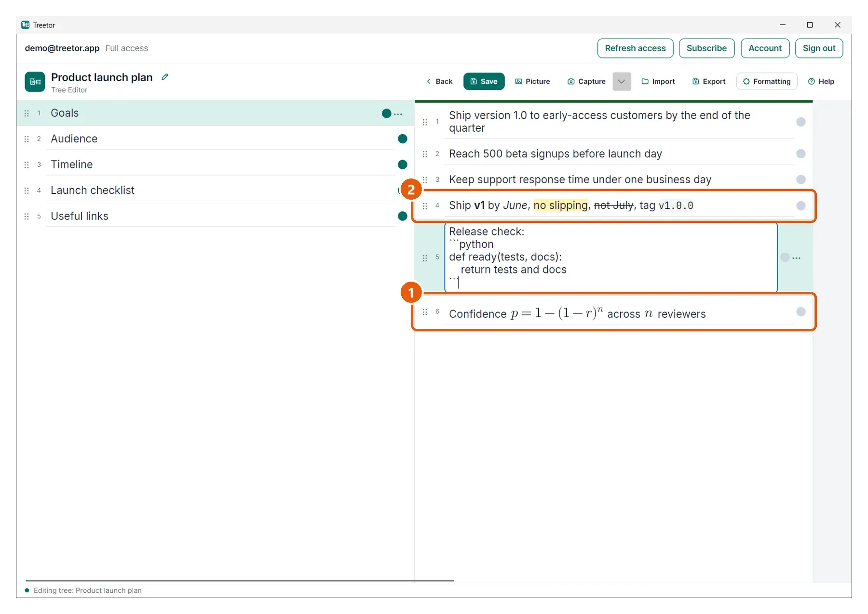Open the Formatting options
Viewport: 868px width, 614px height.
click(x=767, y=82)
